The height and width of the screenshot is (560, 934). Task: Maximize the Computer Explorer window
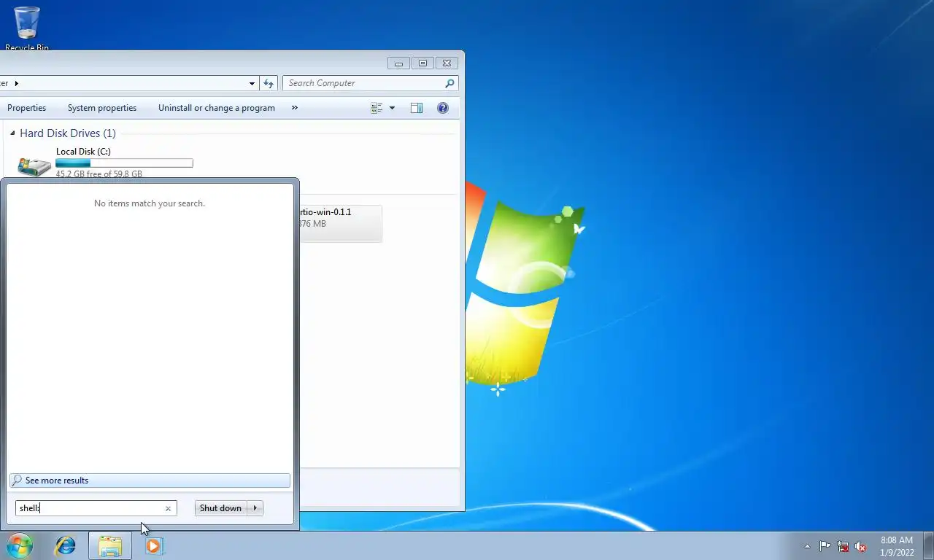[x=422, y=63]
